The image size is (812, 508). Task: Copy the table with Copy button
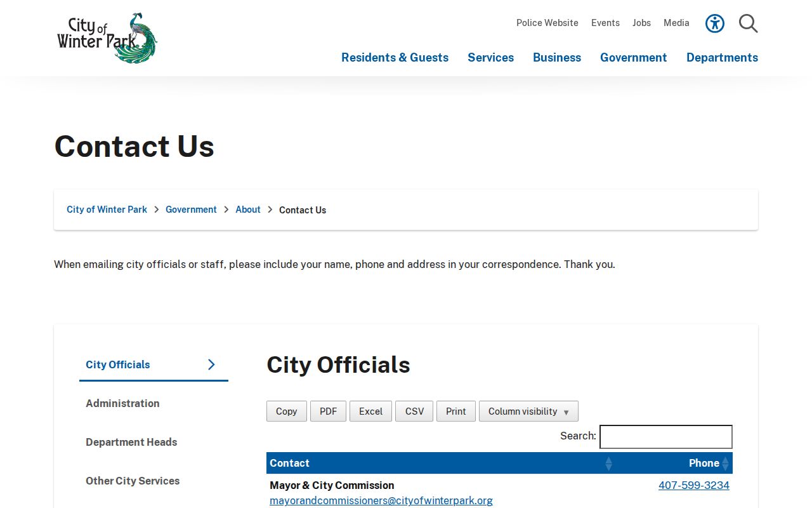287,411
